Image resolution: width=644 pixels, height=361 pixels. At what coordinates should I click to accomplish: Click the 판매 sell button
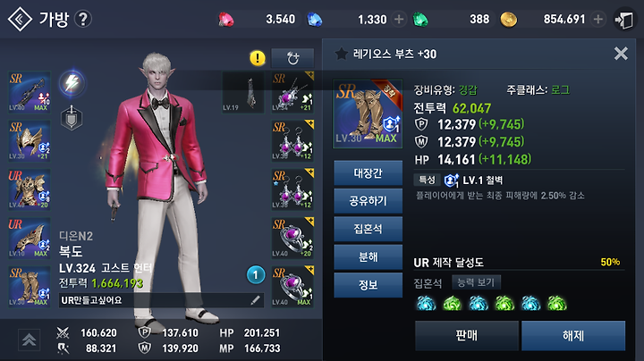point(467,336)
